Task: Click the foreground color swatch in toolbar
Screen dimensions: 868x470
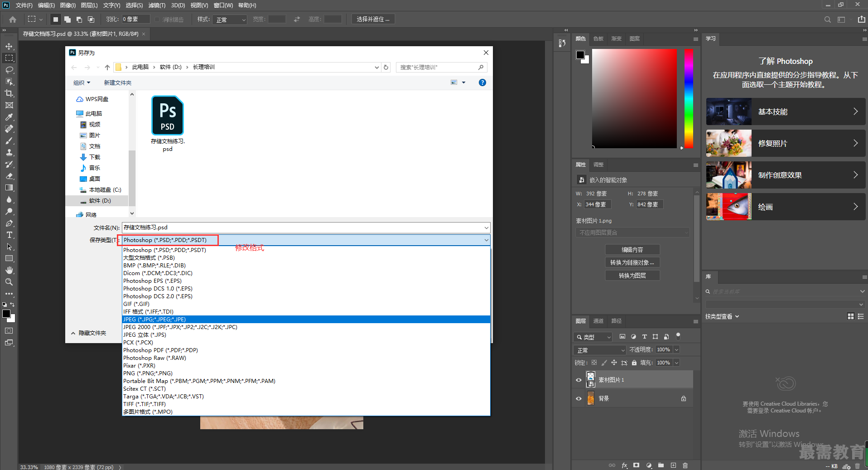Action: (6, 314)
